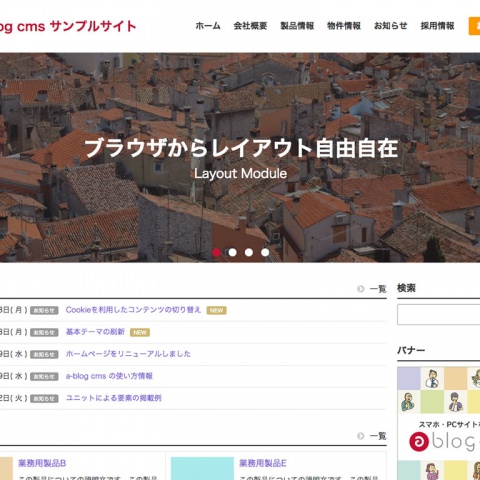Screen dimensions: 480x480
Task: Click the NEW badge on the Cookie article
Action: [x=216, y=310]
